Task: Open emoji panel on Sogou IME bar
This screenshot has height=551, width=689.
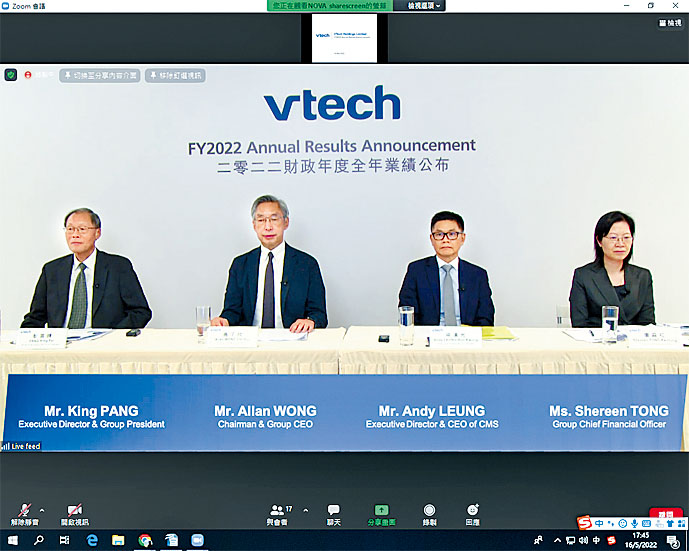Action: coord(623,523)
